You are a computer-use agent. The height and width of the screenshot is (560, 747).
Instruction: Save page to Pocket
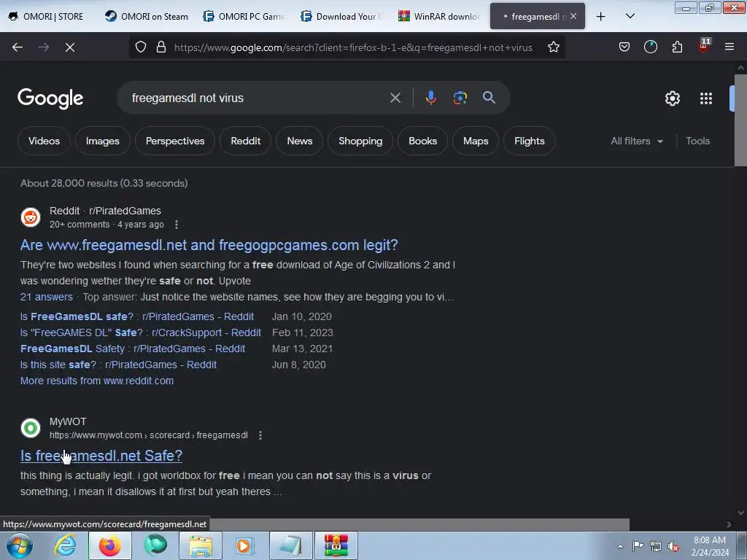click(624, 47)
